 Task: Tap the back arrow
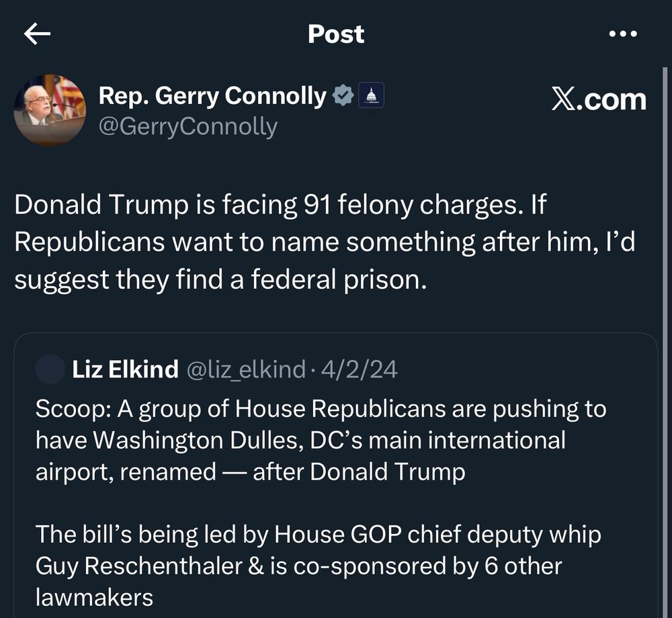(x=37, y=34)
